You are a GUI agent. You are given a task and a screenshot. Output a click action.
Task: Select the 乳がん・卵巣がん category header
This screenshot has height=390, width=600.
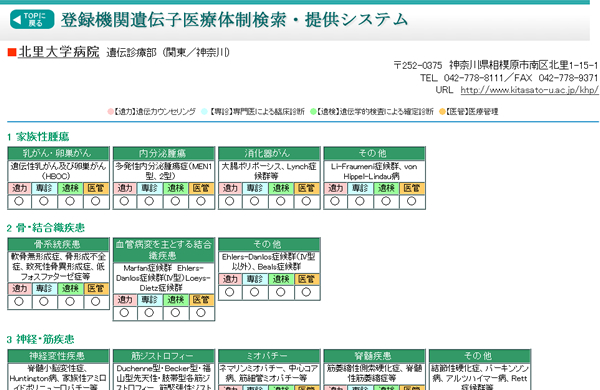[x=58, y=153]
